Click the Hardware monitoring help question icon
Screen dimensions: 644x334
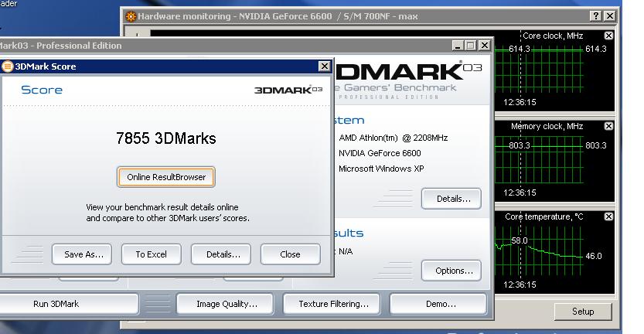click(595, 16)
